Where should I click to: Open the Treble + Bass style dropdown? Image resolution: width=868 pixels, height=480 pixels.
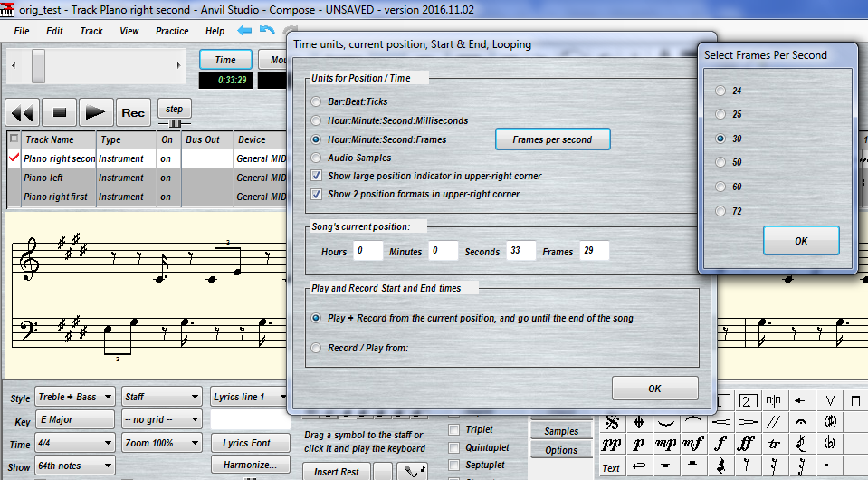[x=75, y=397]
